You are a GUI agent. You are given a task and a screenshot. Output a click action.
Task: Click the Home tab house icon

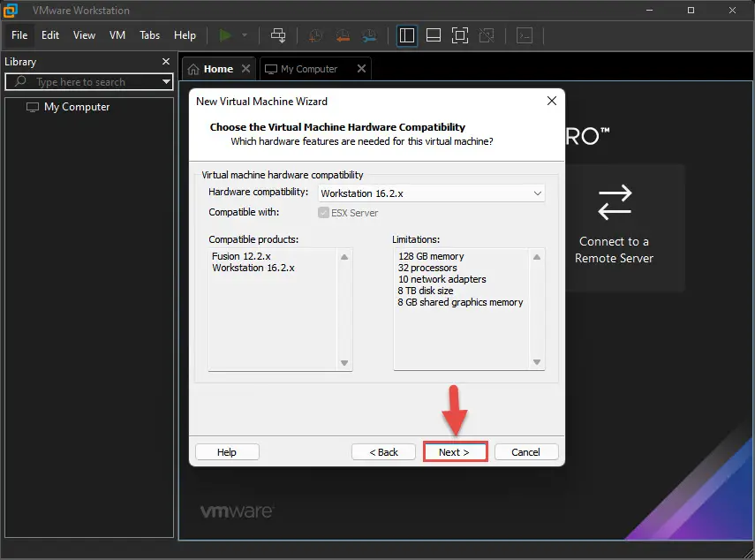coord(193,70)
